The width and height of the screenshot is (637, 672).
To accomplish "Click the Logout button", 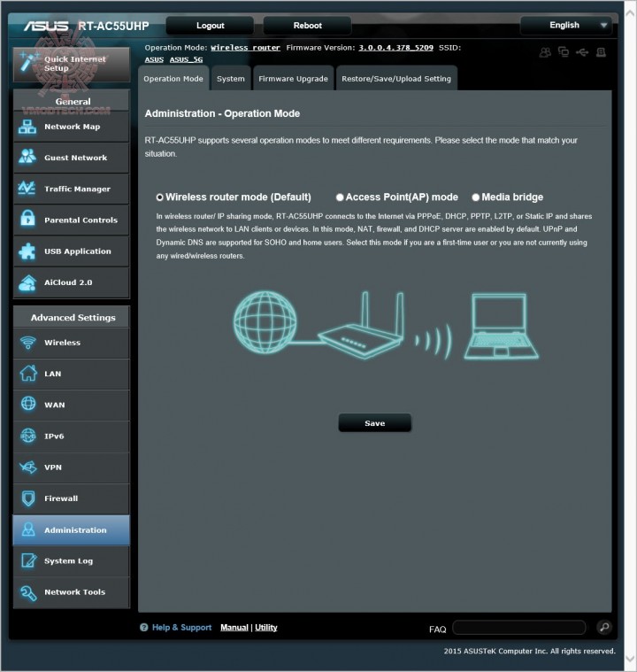I will pos(210,26).
